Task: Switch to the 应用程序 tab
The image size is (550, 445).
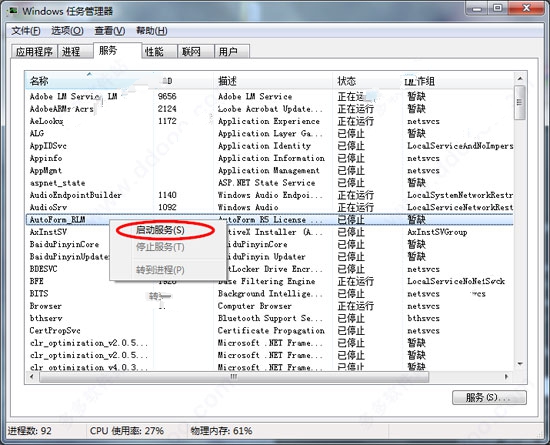Action: [34, 52]
